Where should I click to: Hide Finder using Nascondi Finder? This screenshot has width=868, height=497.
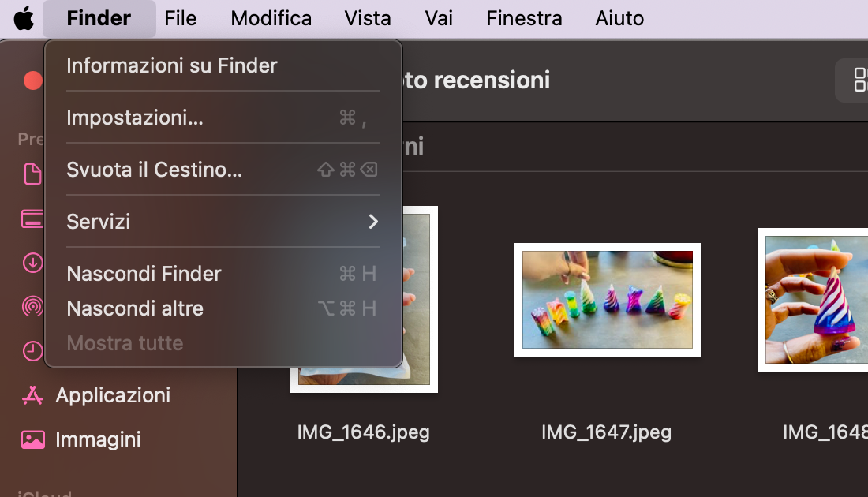pyautogui.click(x=144, y=273)
